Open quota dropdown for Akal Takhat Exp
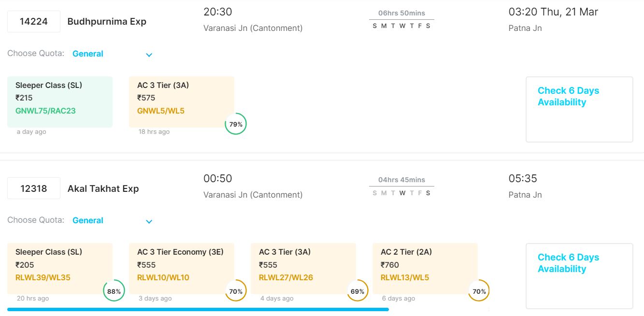This screenshot has height=316, width=644. point(149,221)
